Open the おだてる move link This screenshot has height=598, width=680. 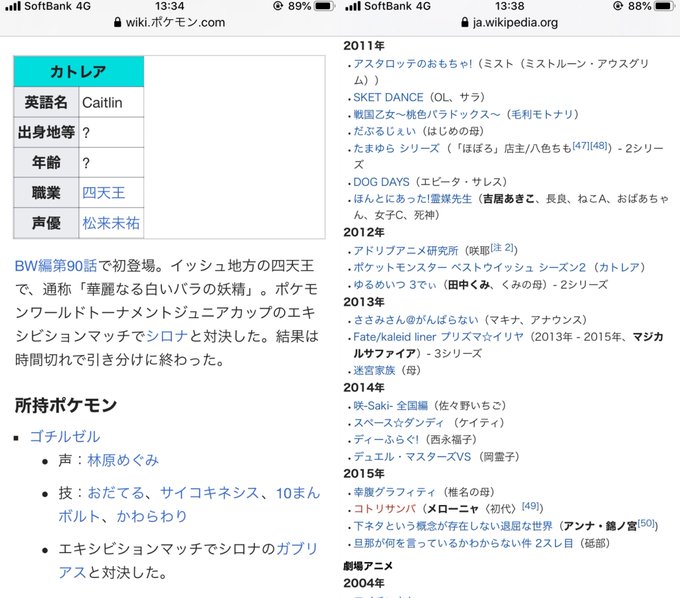[116, 493]
